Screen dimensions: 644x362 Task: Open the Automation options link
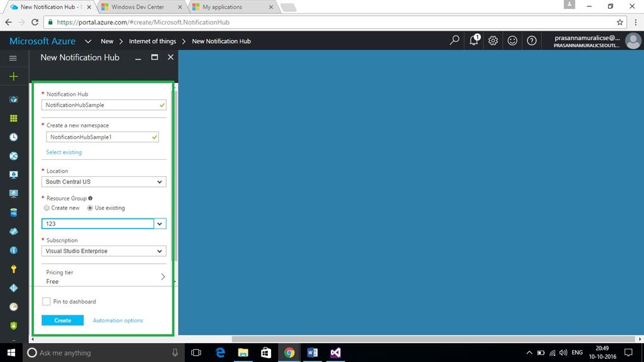(118, 320)
